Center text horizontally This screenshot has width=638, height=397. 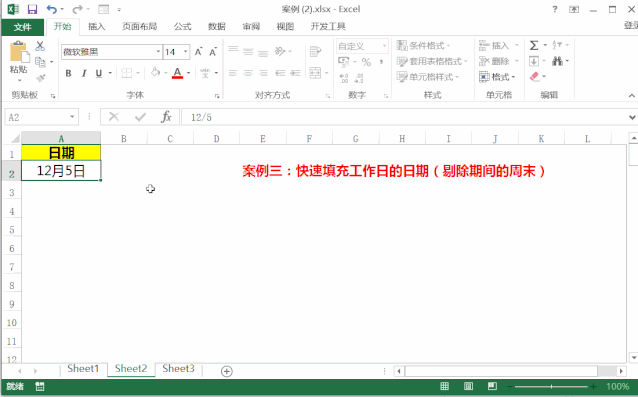(248, 73)
